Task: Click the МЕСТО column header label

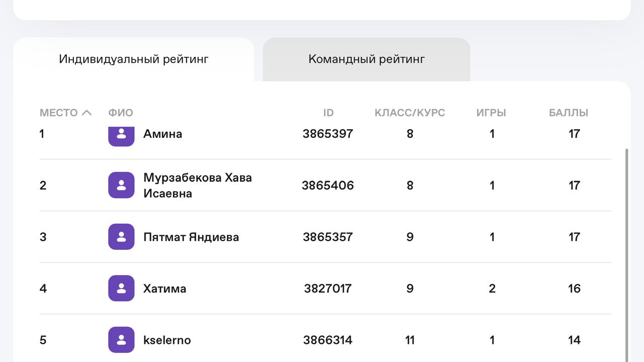Action: [59, 113]
